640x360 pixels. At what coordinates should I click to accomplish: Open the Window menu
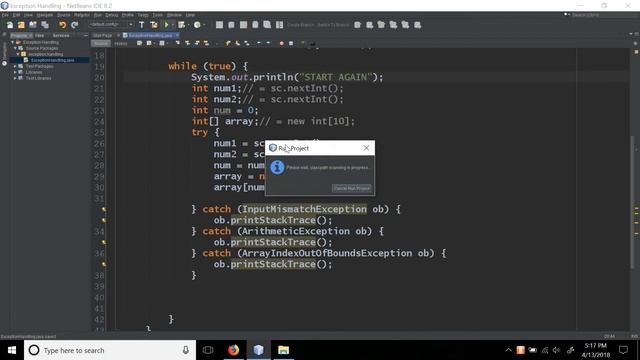174,15
